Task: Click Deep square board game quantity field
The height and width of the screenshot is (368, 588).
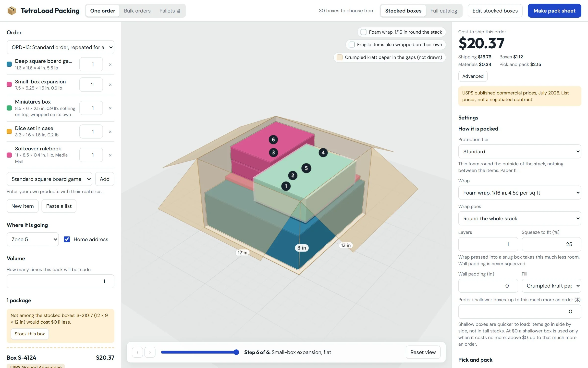Action: tap(91, 64)
